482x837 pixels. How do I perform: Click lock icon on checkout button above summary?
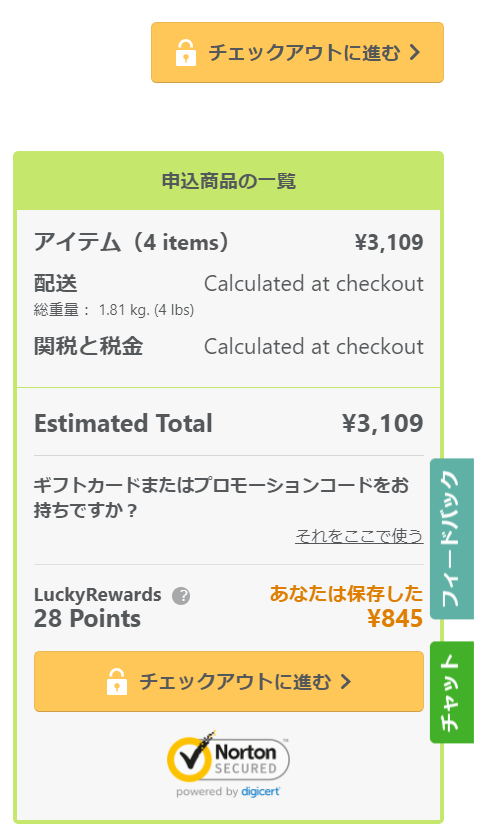point(185,53)
